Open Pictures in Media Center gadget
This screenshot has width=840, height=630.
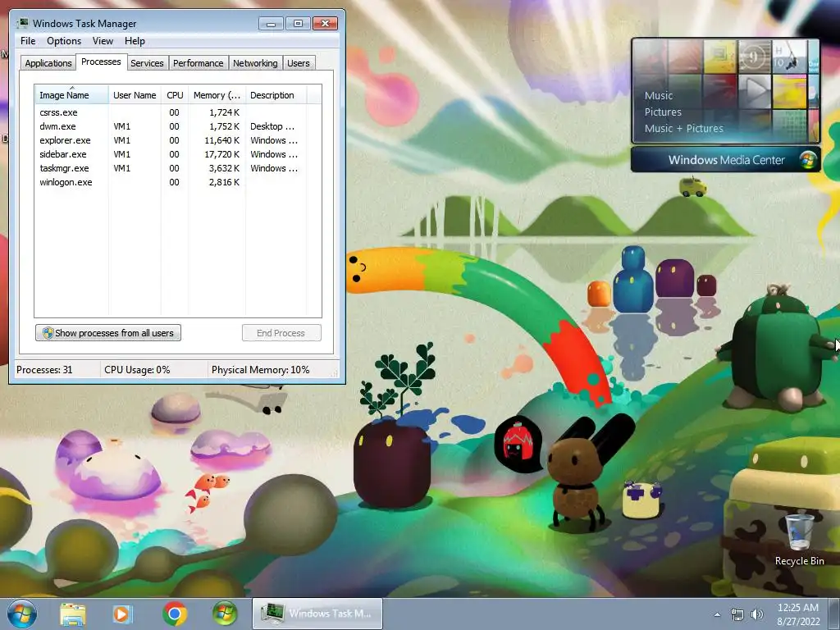[663, 112]
